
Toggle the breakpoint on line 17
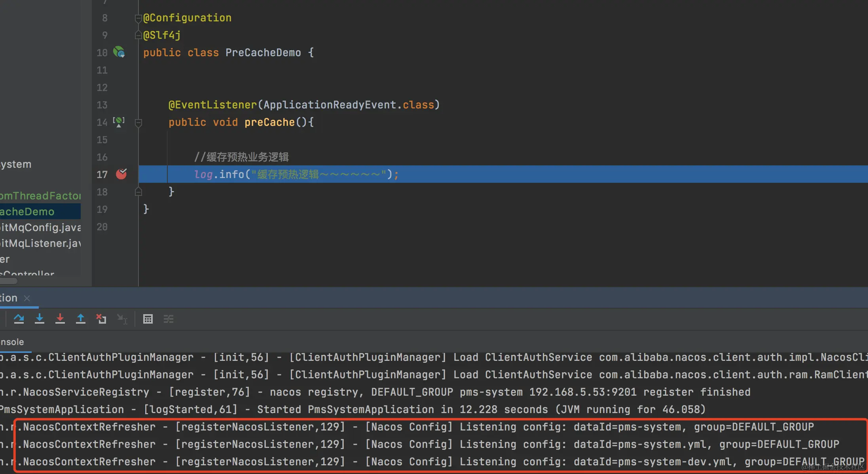pyautogui.click(x=121, y=174)
